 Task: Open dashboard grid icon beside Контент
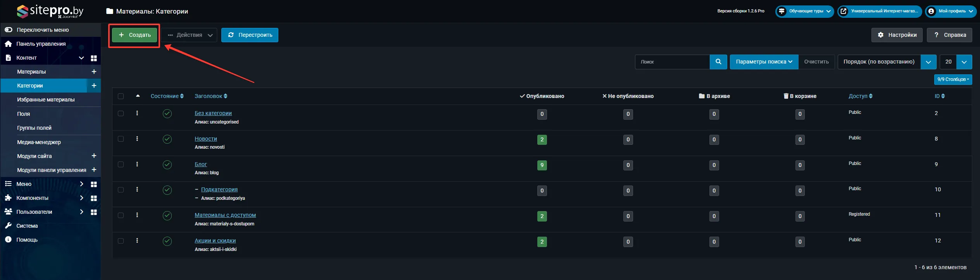(94, 58)
